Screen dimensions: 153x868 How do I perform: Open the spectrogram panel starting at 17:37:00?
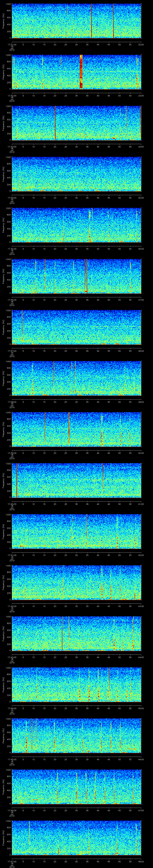[76, 327]
